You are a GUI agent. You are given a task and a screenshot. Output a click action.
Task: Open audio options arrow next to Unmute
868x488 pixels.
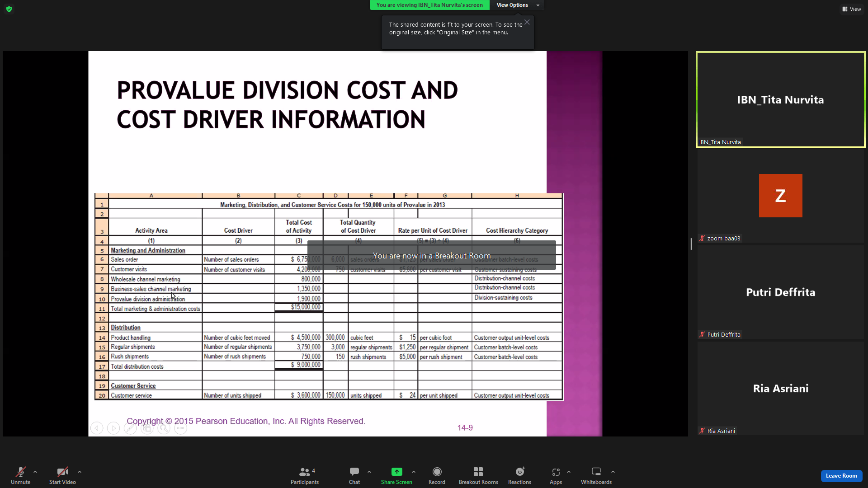(35, 472)
